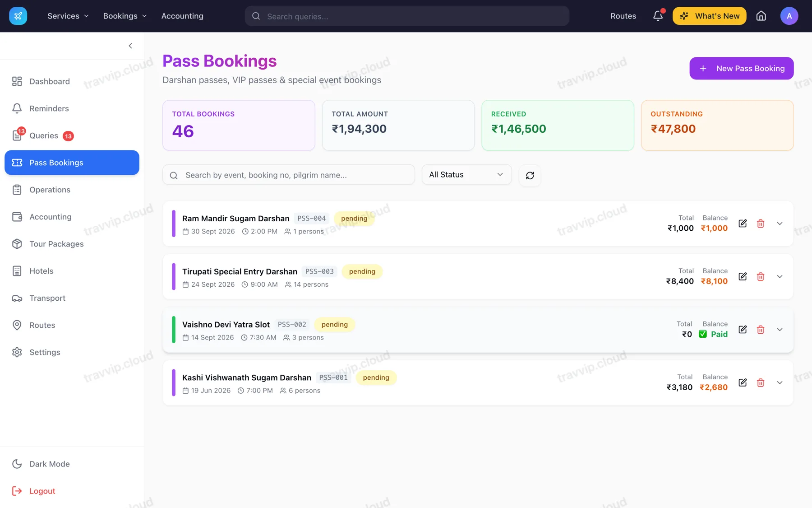Click the Tour Packages box icon
Image resolution: width=812 pixels, height=508 pixels.
click(17, 244)
